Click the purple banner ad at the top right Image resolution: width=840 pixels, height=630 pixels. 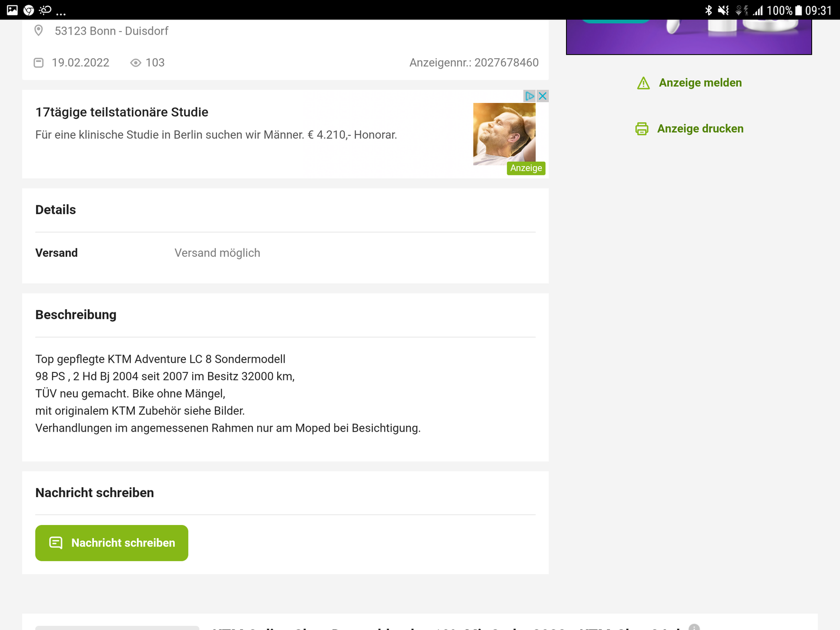pos(689,37)
